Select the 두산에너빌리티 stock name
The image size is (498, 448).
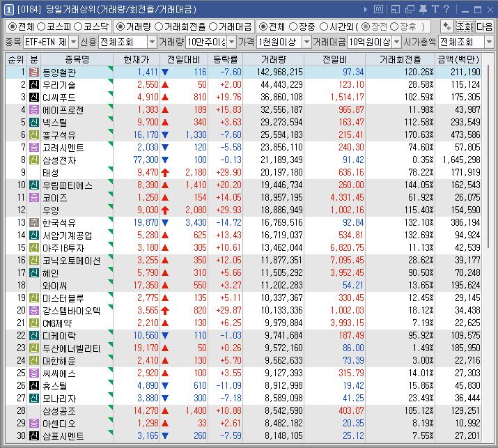pyautogui.click(x=72, y=348)
